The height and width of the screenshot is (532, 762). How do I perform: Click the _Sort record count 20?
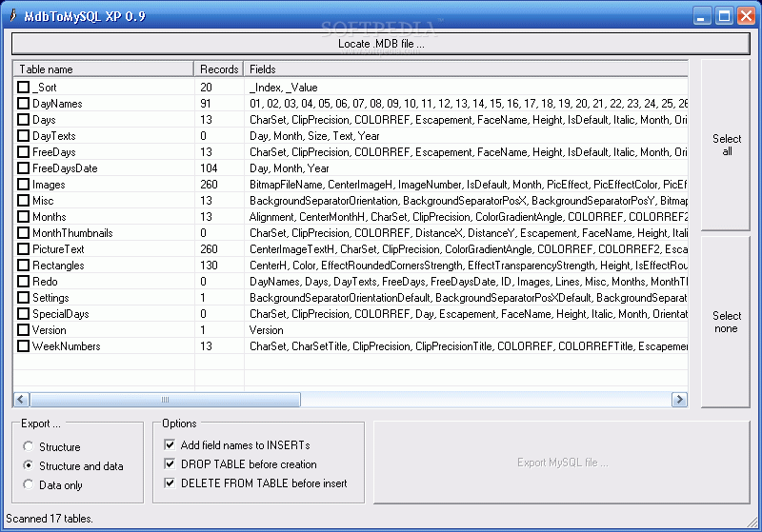tap(206, 88)
